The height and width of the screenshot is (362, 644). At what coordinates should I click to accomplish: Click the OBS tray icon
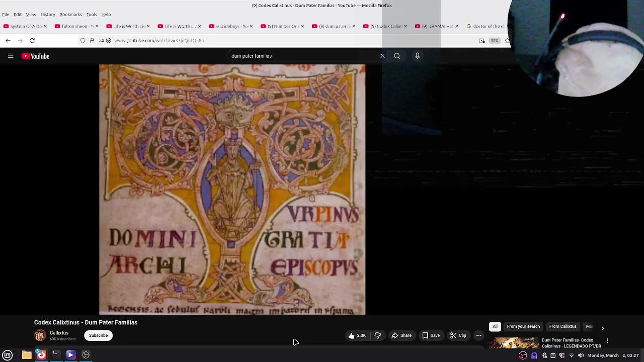point(523,355)
